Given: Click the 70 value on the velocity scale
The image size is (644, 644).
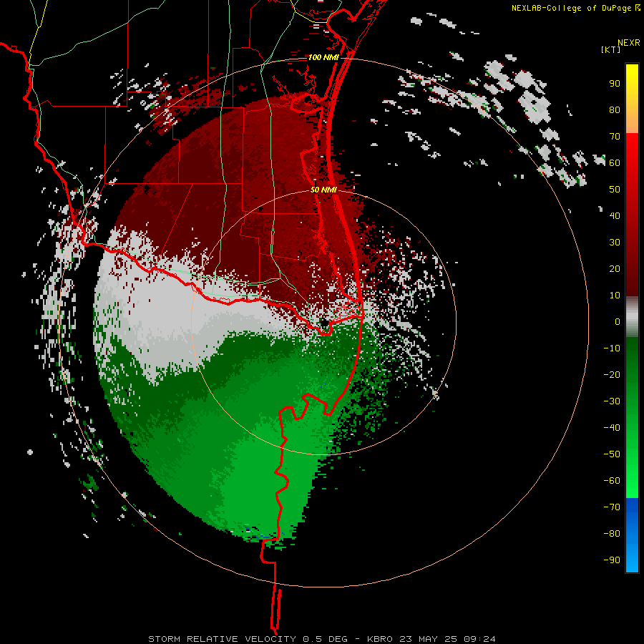Looking at the screenshot, I should 615,137.
